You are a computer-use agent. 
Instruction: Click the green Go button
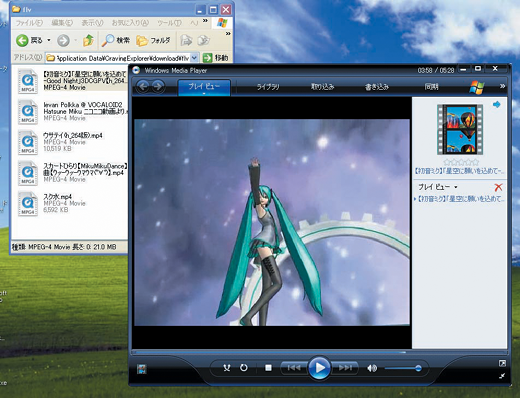click(215, 58)
